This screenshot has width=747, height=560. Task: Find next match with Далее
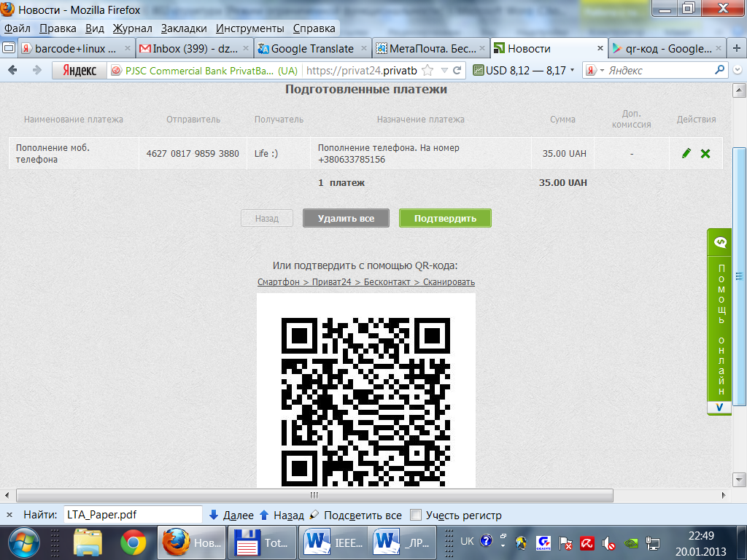click(231, 516)
